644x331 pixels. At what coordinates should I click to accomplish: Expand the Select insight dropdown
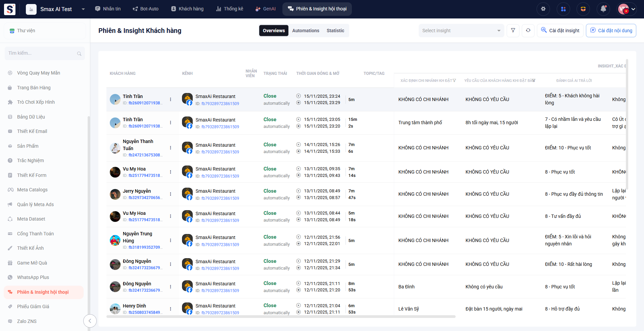pyautogui.click(x=461, y=31)
